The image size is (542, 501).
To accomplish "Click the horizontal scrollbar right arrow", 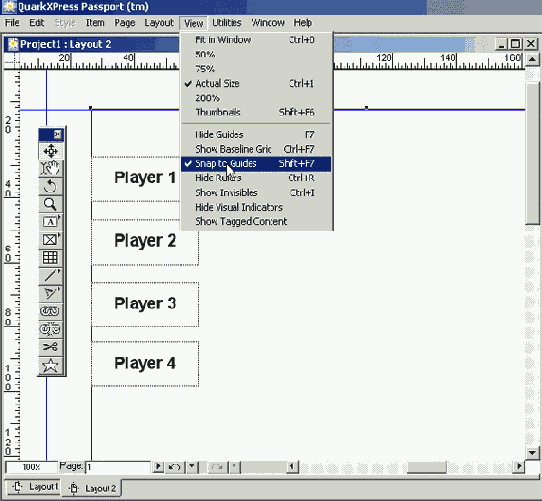I will tap(518, 467).
